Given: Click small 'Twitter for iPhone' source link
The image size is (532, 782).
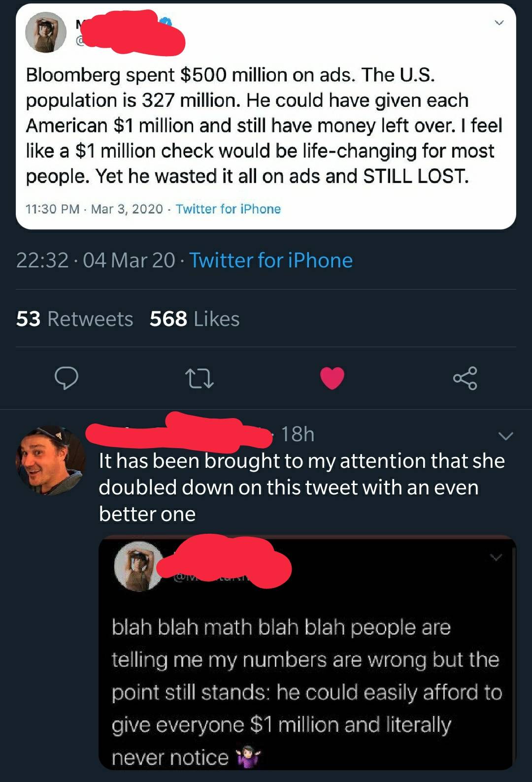Looking at the screenshot, I should [228, 209].
